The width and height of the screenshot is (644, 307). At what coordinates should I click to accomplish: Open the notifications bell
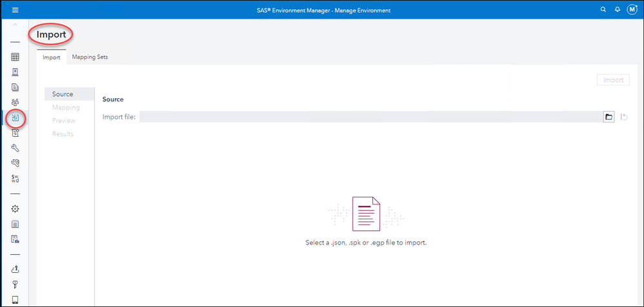tap(618, 10)
